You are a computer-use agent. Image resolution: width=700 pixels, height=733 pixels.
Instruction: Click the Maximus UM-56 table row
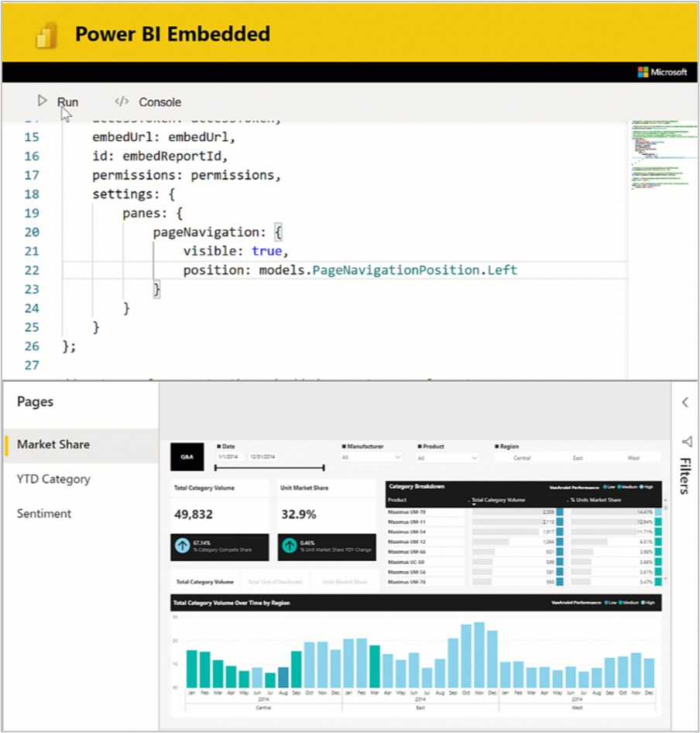point(523,572)
